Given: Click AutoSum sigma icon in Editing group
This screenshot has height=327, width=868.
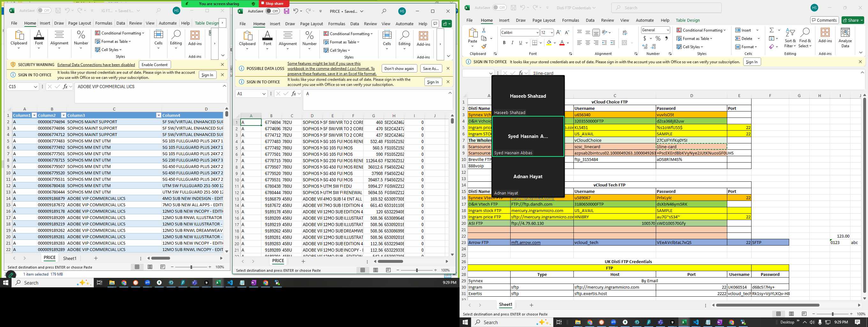Looking at the screenshot, I should (772, 30).
